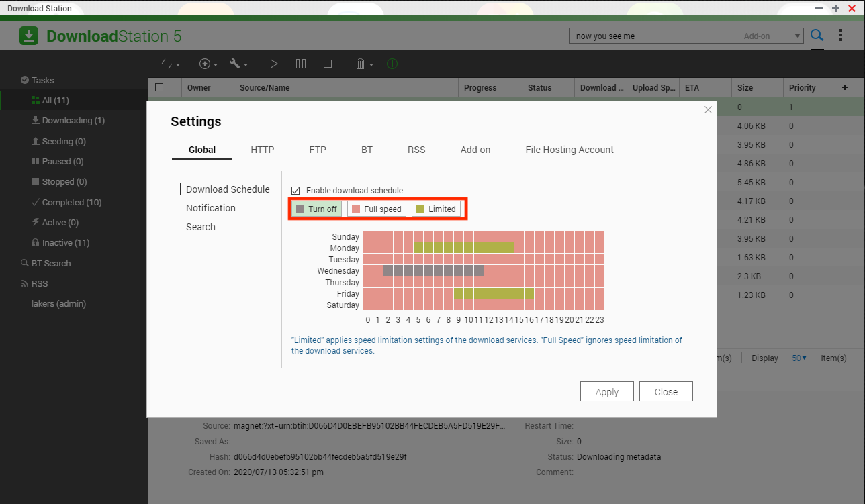The height and width of the screenshot is (504, 865).
Task: Sort by Source/Name column header
Action: [347, 88]
